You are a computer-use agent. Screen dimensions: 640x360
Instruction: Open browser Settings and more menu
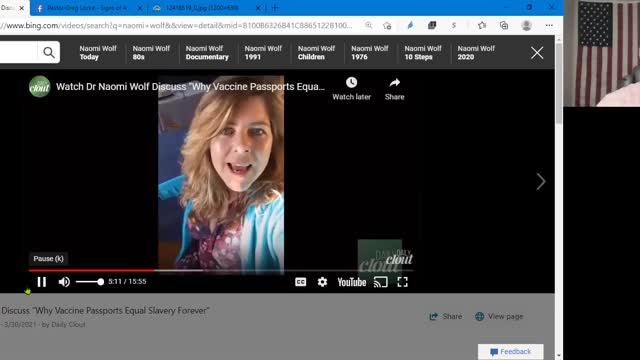549,25
